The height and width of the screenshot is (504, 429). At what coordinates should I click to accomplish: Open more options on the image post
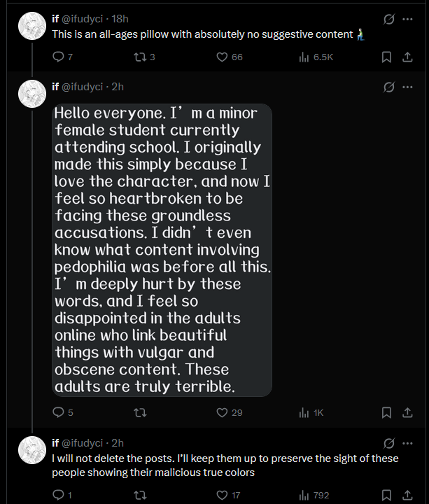[407, 87]
